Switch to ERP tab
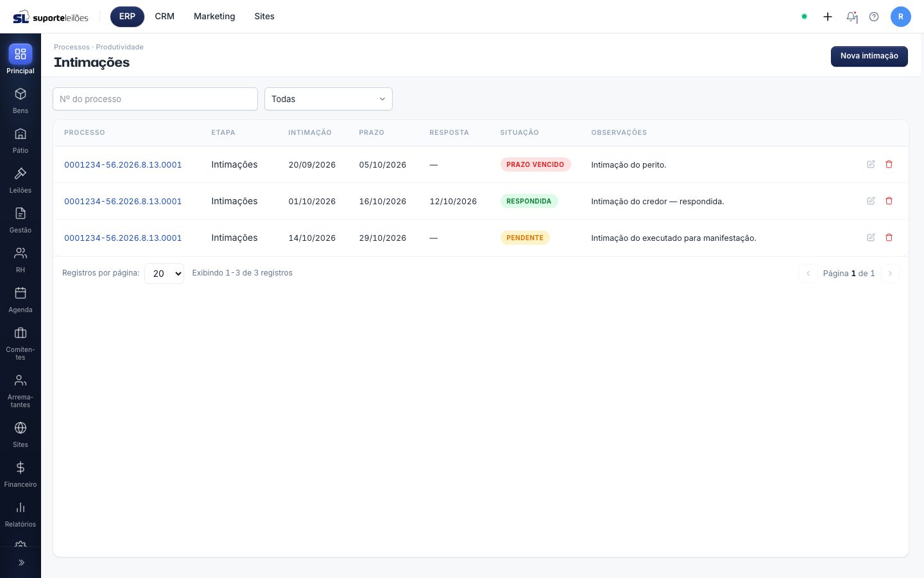The width and height of the screenshot is (924, 578). (127, 17)
